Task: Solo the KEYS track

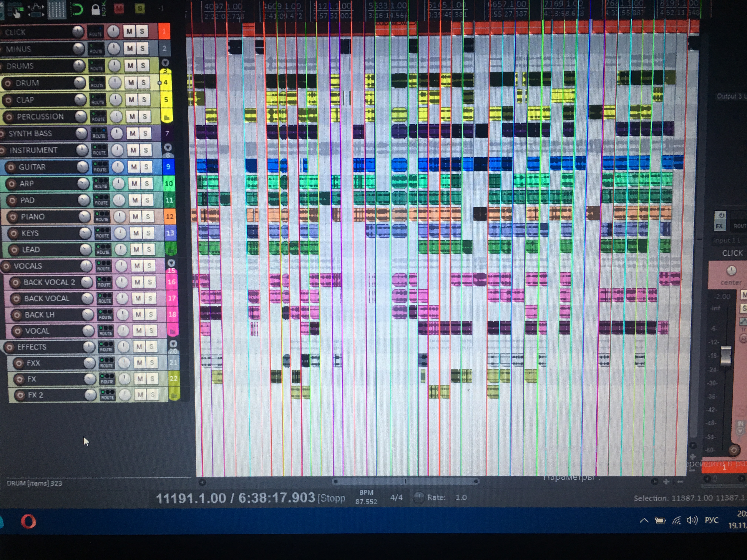Action: click(x=148, y=233)
